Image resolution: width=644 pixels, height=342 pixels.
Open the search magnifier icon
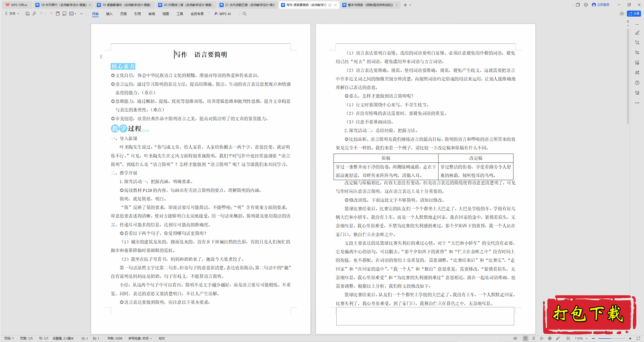(x=245, y=14)
